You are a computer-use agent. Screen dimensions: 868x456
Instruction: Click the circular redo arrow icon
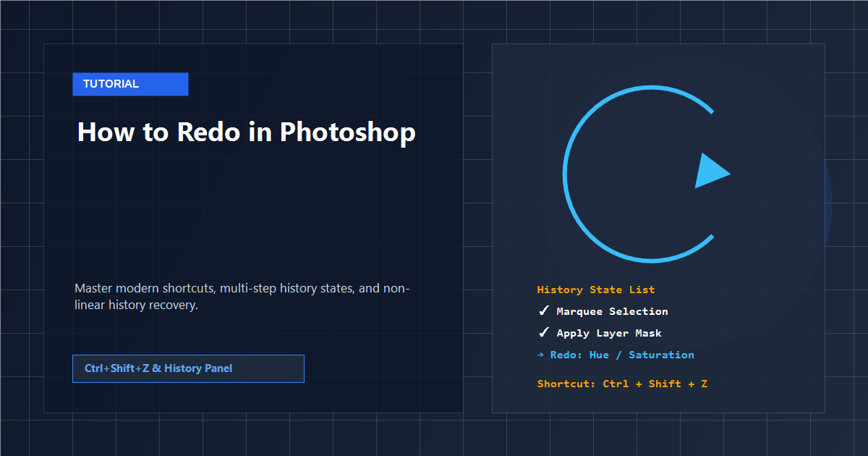coord(647,174)
